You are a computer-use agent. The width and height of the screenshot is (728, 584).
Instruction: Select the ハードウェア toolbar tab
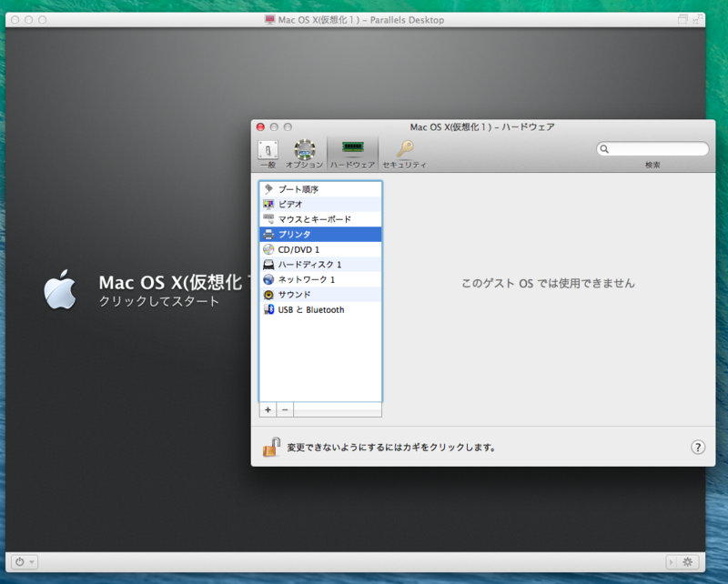click(352, 154)
